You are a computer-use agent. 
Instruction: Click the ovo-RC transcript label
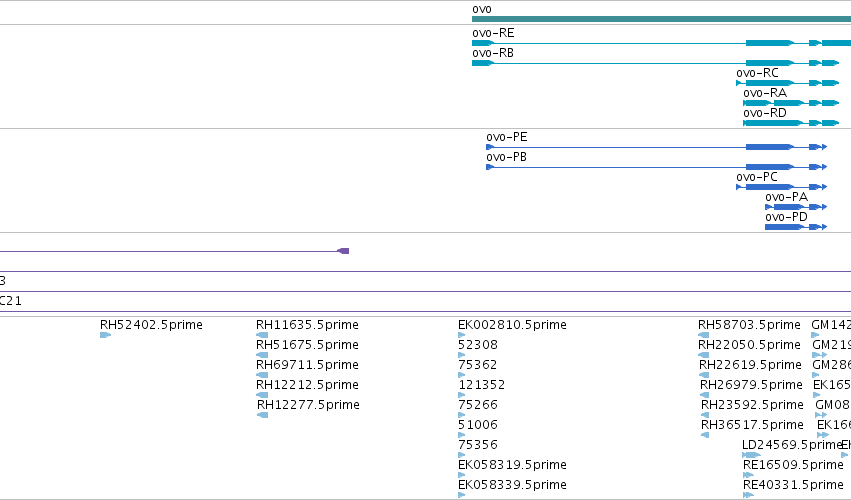[757, 73]
